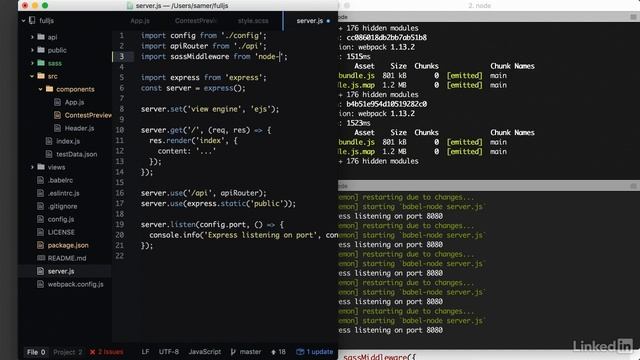Viewport: 640px width, 360px height.
Task: Click the Header.js file icon
Action: click(x=58, y=128)
